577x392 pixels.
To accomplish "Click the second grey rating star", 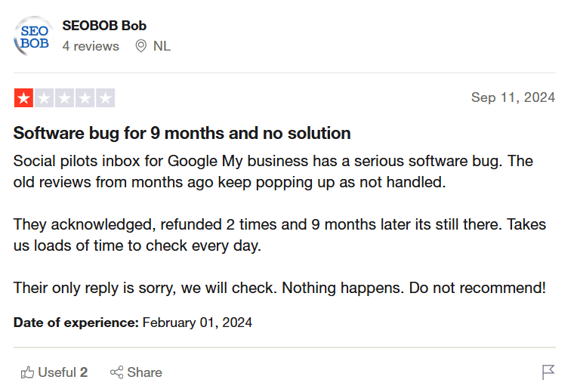I will 44,98.
